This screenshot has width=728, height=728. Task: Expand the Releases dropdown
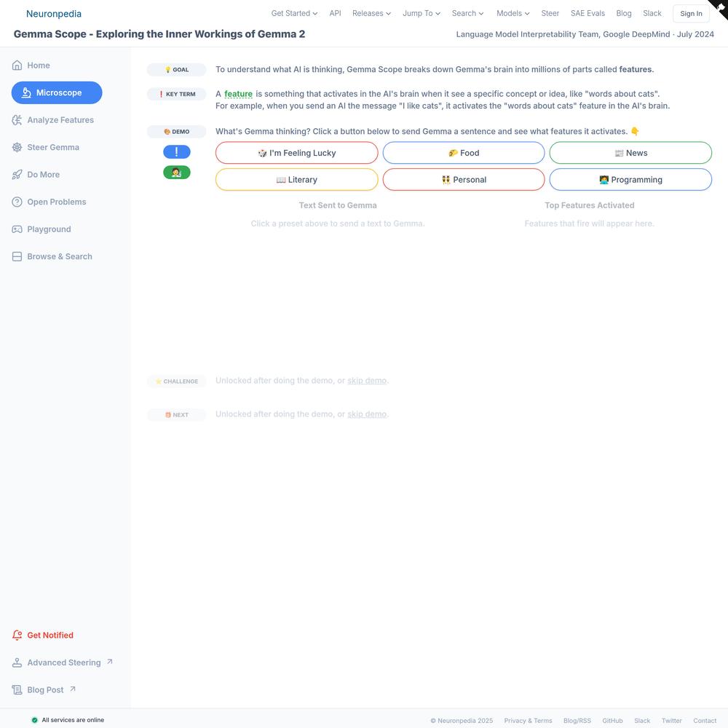click(371, 13)
